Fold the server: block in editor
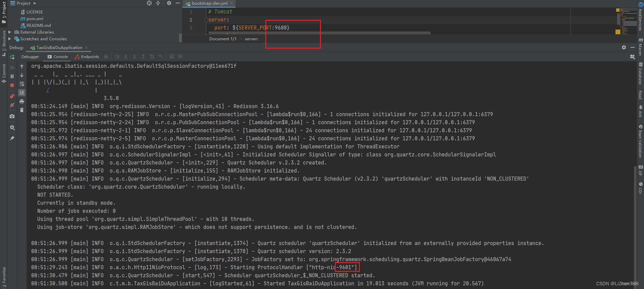This screenshot has width=644, height=289. coord(206,20)
